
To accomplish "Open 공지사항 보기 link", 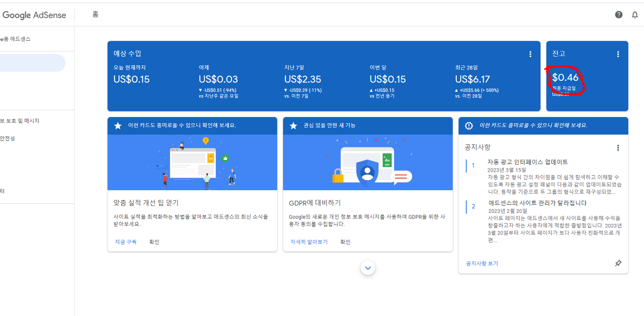I will pyautogui.click(x=482, y=264).
